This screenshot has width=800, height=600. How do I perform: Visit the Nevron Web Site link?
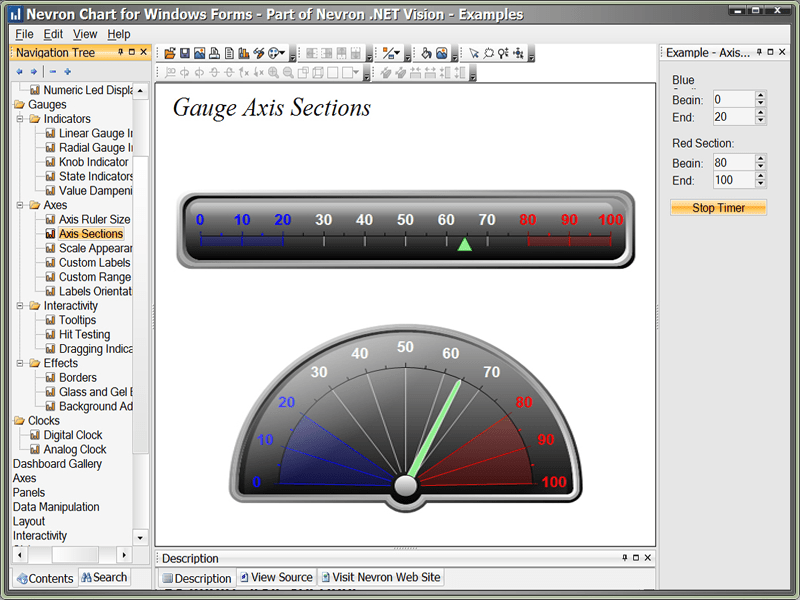click(381, 577)
